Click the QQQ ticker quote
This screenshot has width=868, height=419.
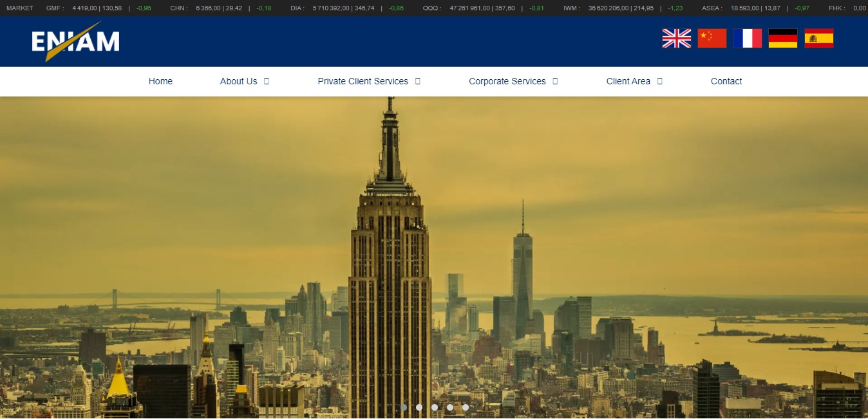pos(484,8)
